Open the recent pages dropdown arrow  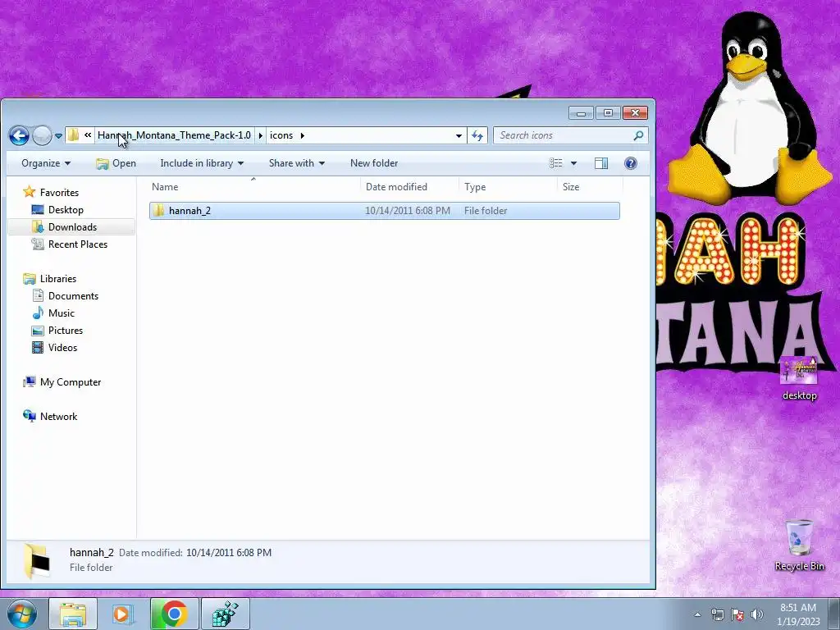coord(58,136)
